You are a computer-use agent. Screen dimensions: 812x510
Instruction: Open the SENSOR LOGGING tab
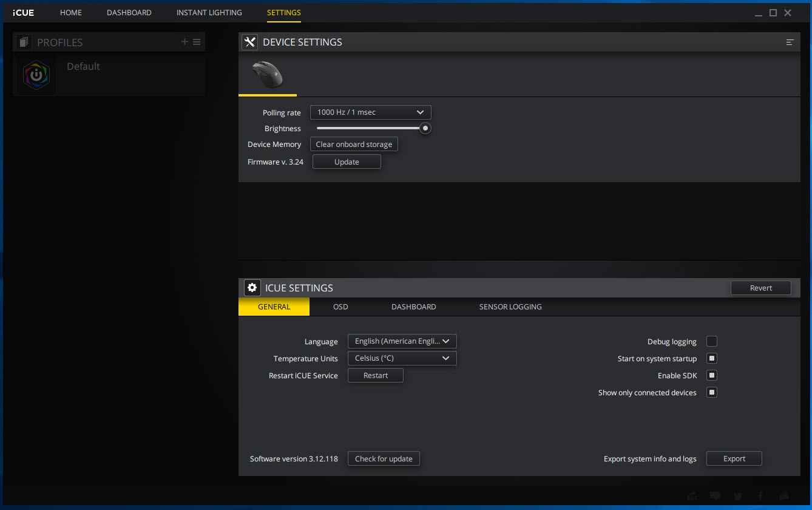tap(510, 307)
